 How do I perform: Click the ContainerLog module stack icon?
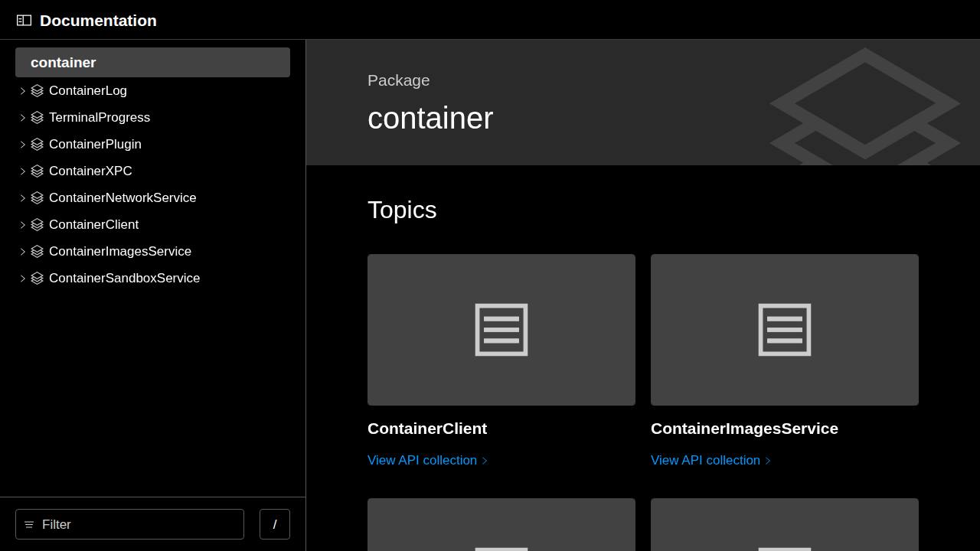click(37, 90)
